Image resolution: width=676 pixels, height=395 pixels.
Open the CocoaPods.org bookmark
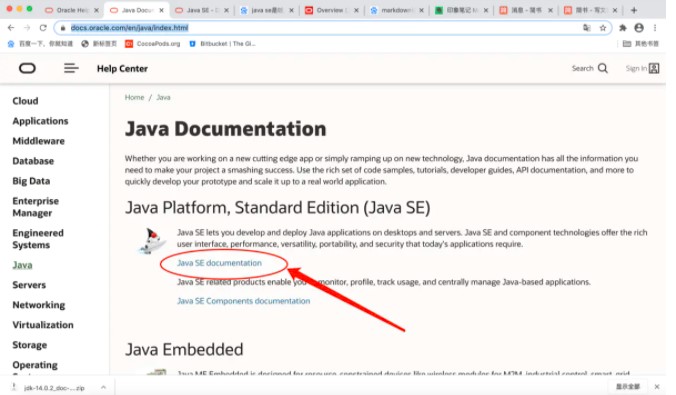(153, 44)
